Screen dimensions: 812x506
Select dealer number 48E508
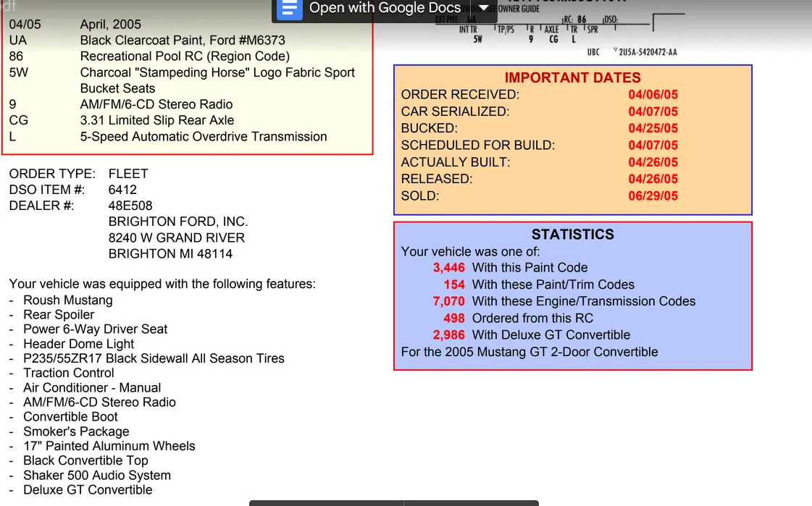coord(130,206)
